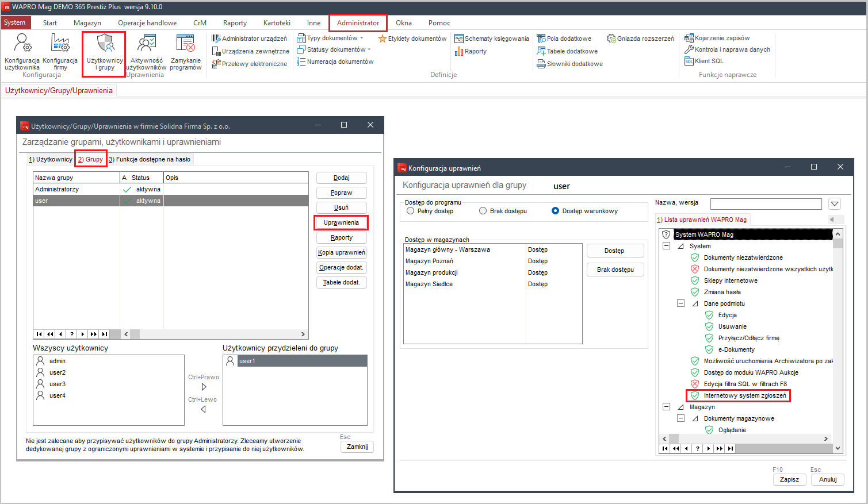
Task: Open Użytkownicy i grupy from the ribbon
Action: (105, 51)
